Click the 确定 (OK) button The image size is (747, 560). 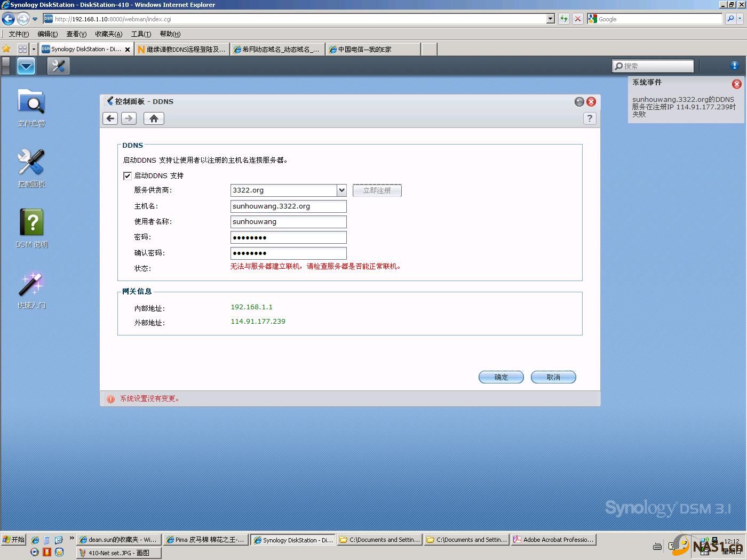click(x=501, y=377)
